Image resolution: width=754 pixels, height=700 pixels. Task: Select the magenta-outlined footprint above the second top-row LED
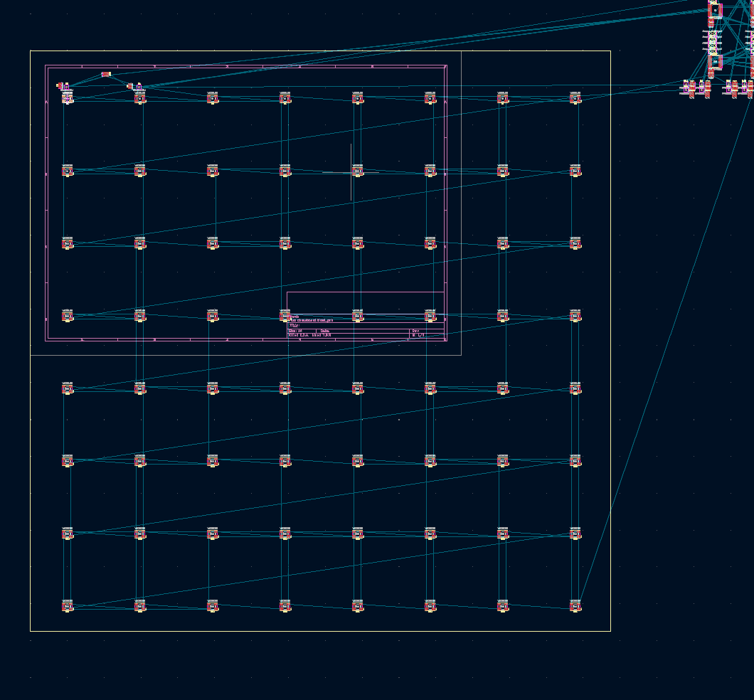coord(139,87)
